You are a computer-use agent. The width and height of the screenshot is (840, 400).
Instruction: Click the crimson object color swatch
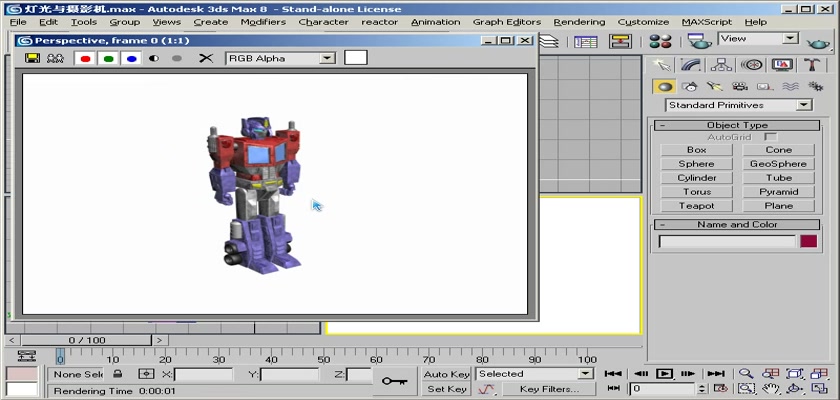click(808, 241)
